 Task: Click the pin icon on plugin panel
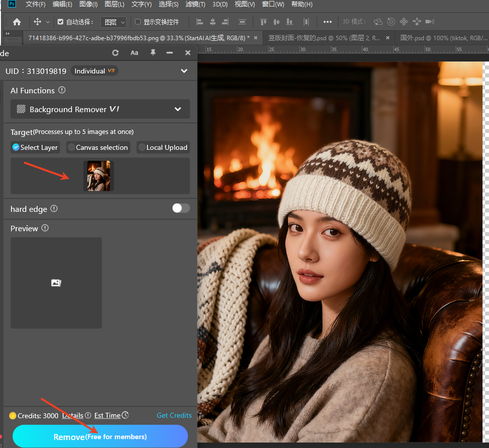[x=152, y=53]
